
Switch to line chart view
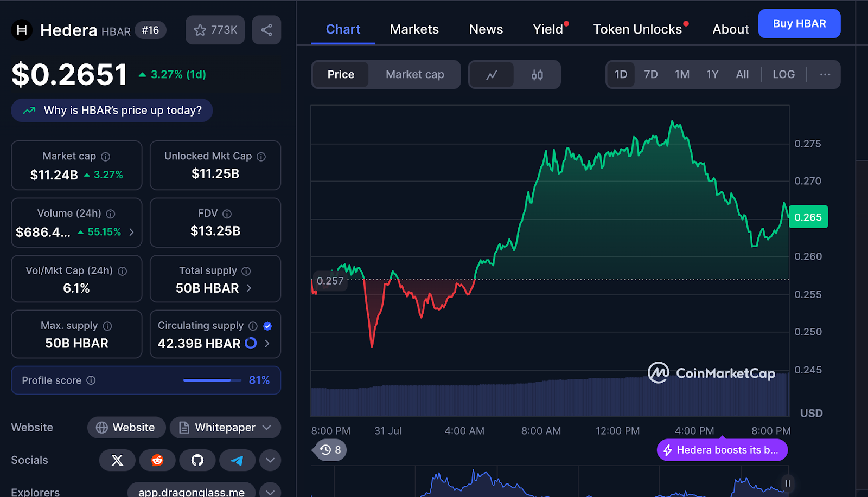(x=492, y=75)
